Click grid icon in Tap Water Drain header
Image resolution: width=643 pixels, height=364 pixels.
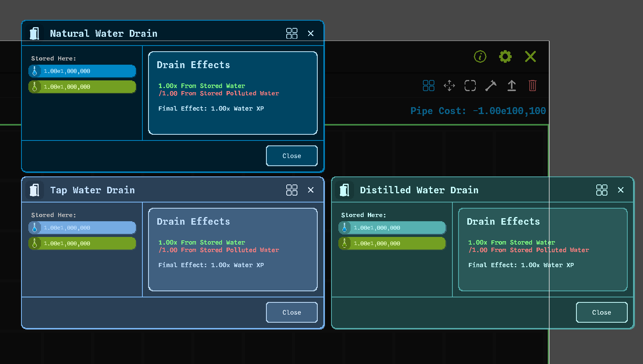pyautogui.click(x=292, y=190)
